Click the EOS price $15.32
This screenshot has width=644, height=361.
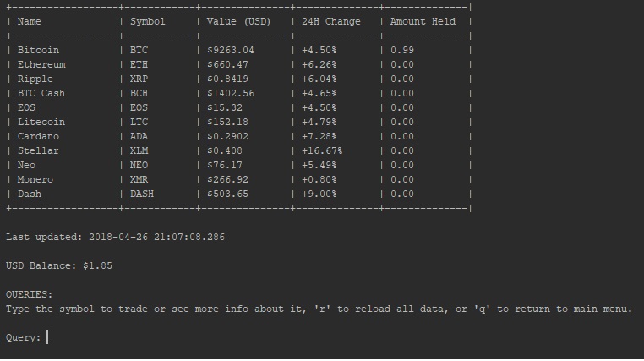(224, 107)
